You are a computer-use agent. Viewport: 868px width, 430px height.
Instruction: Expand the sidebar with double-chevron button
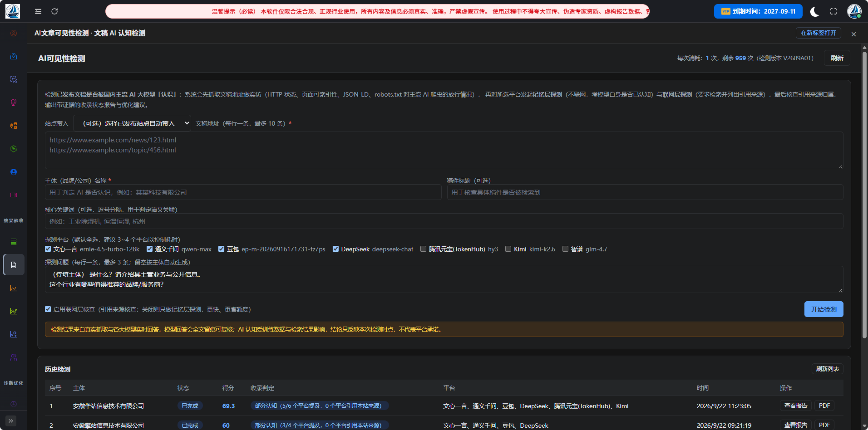(11, 420)
